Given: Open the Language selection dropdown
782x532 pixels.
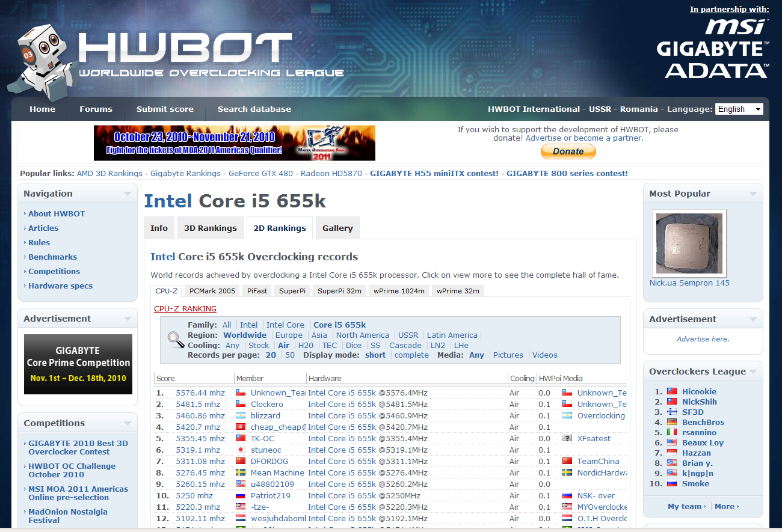Looking at the screenshot, I should 739,109.
